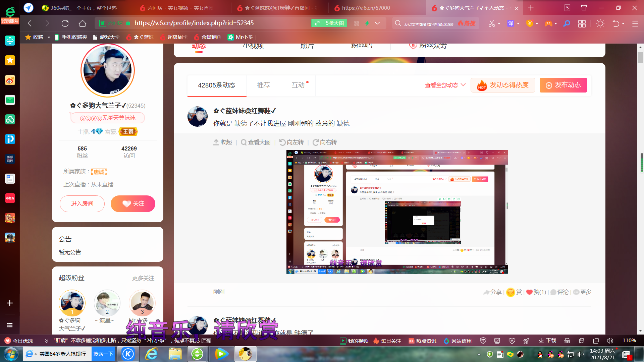Rotate image right with 向右转

[x=325, y=142]
